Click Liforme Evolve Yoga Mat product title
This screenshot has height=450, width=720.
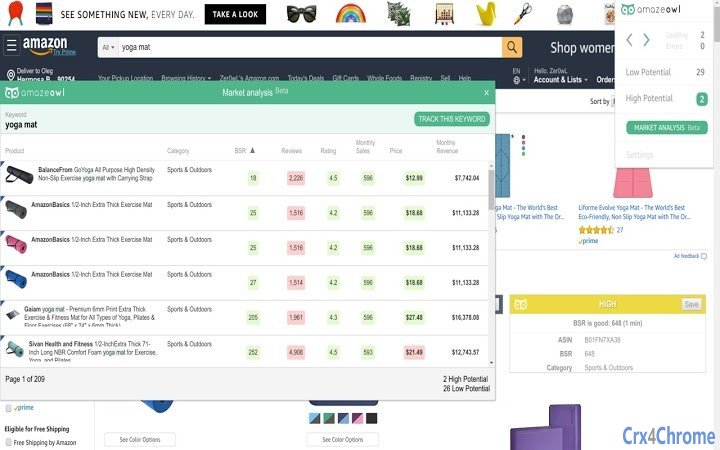[634, 212]
